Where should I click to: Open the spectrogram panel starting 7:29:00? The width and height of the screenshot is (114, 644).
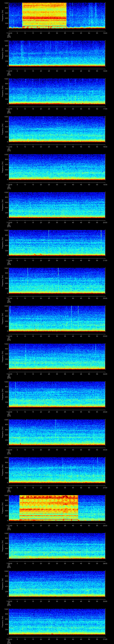(57, 584)
